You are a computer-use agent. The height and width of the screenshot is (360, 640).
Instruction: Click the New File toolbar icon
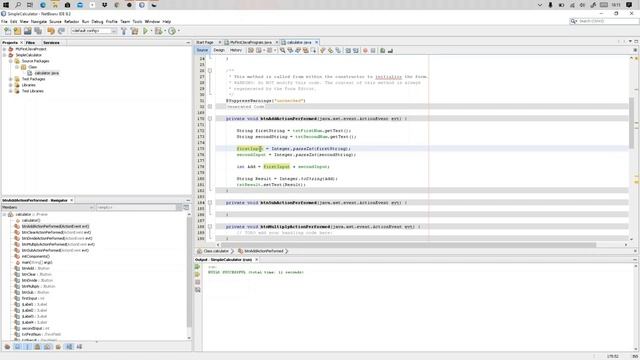[x=7, y=31]
